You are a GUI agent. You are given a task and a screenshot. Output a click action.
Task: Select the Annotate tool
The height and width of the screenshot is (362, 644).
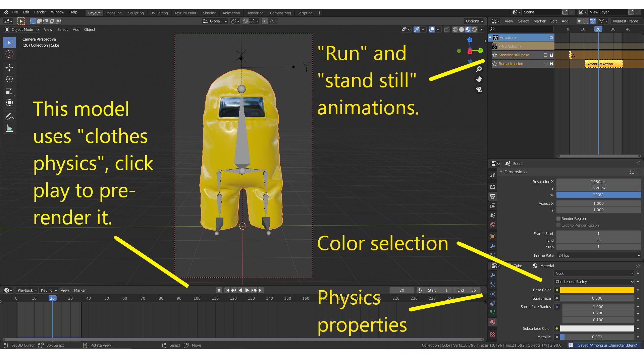[9, 116]
